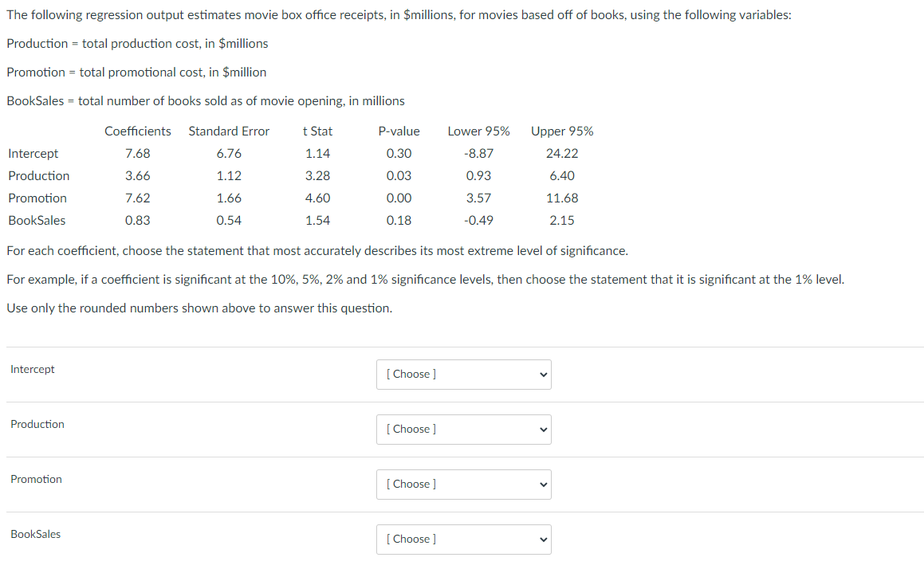The height and width of the screenshot is (573, 924).
Task: Click the Coefficients column header
Action: (x=137, y=131)
